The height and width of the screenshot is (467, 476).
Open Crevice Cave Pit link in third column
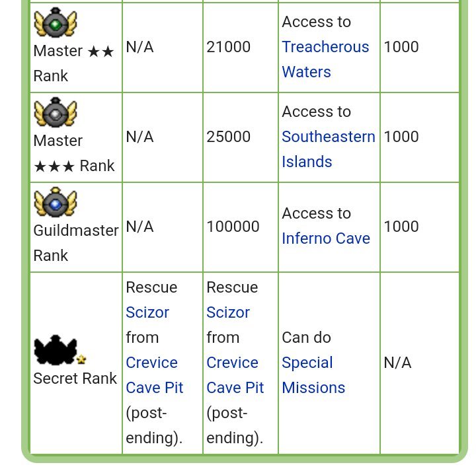[x=235, y=375]
